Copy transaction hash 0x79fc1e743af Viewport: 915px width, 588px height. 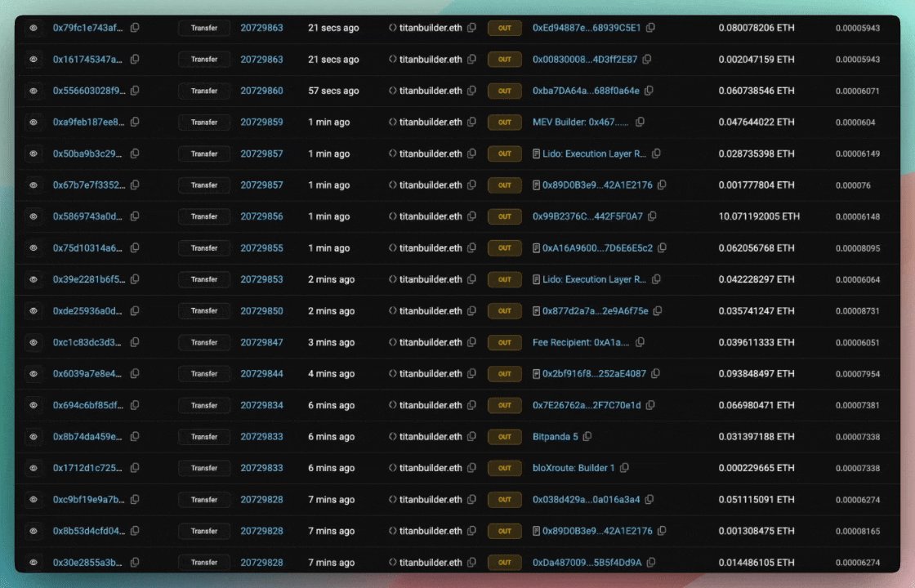[x=135, y=28]
